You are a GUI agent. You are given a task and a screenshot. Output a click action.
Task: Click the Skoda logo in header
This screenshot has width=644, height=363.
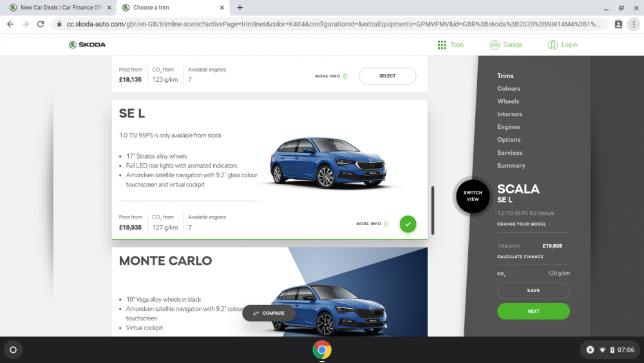[87, 44]
